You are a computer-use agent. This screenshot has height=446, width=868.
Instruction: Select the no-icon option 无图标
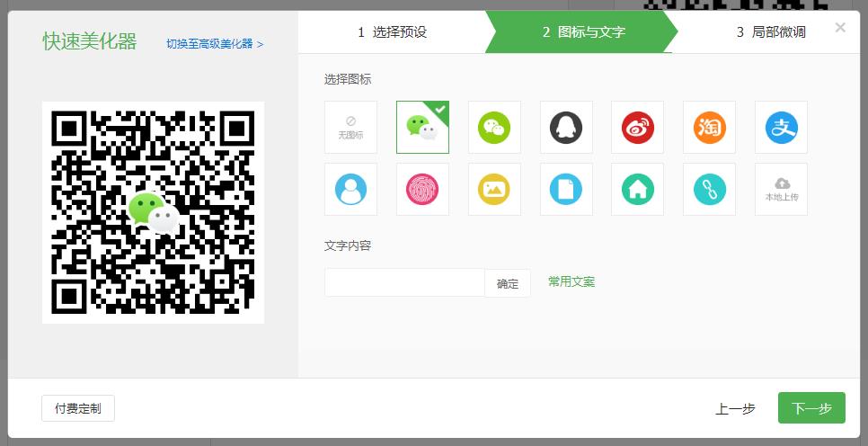350,128
